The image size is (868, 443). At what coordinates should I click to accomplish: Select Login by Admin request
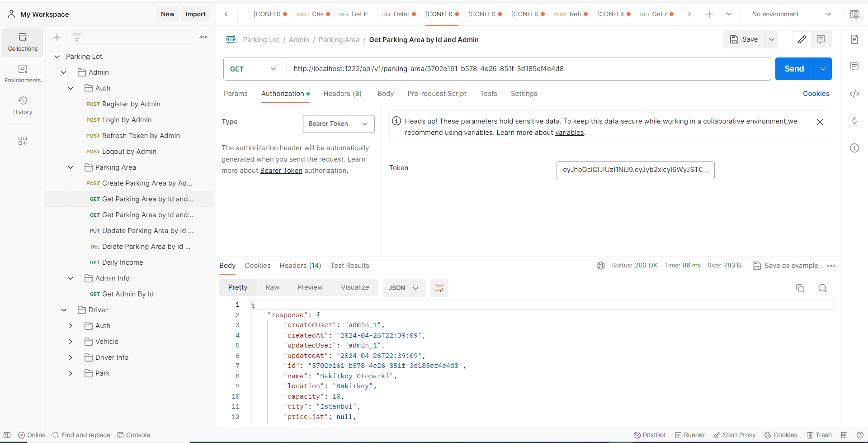[x=127, y=120]
